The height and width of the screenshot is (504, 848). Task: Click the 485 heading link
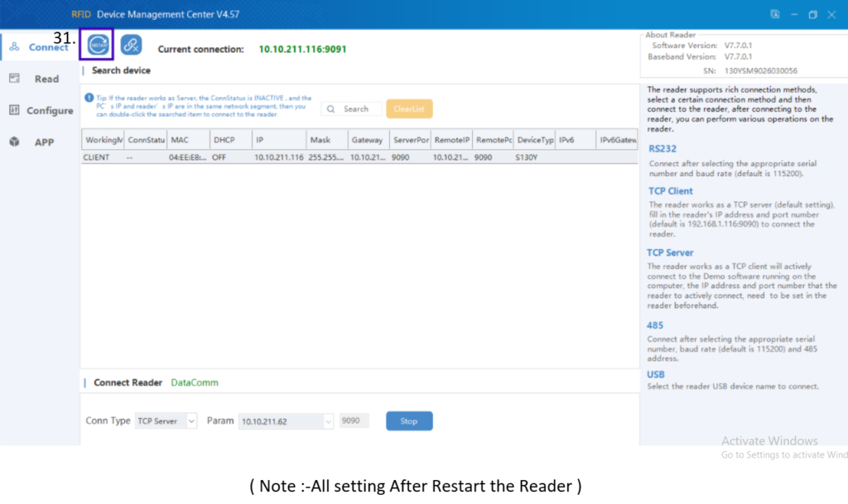pos(655,325)
